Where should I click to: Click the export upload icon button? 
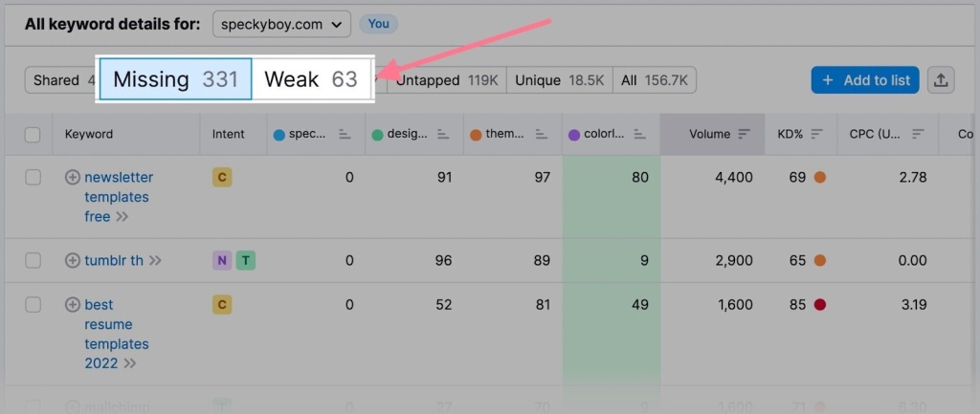click(941, 80)
